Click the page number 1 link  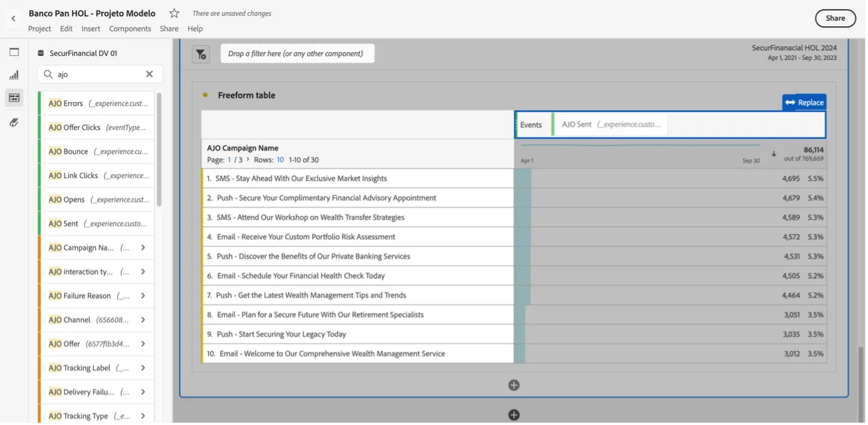[x=229, y=160]
